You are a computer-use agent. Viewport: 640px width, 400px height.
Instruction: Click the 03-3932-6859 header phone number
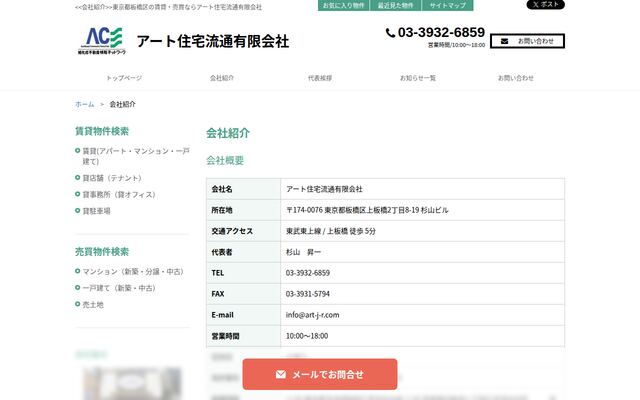pyautogui.click(x=441, y=32)
